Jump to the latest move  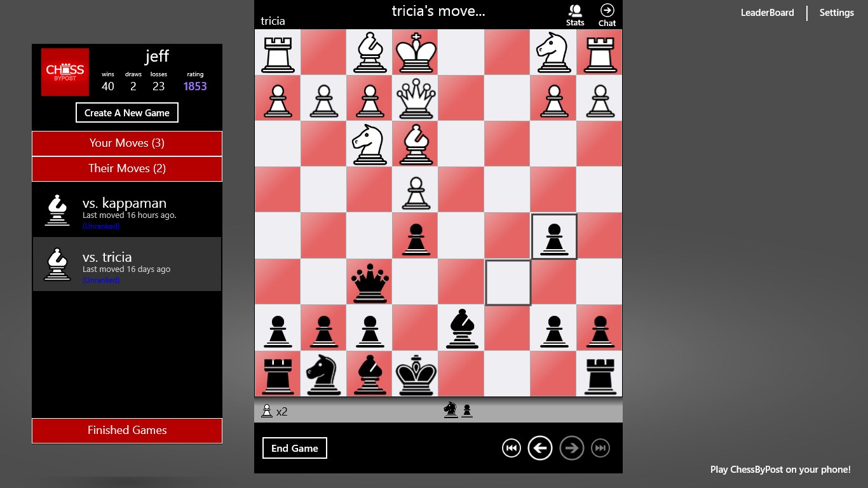600,448
